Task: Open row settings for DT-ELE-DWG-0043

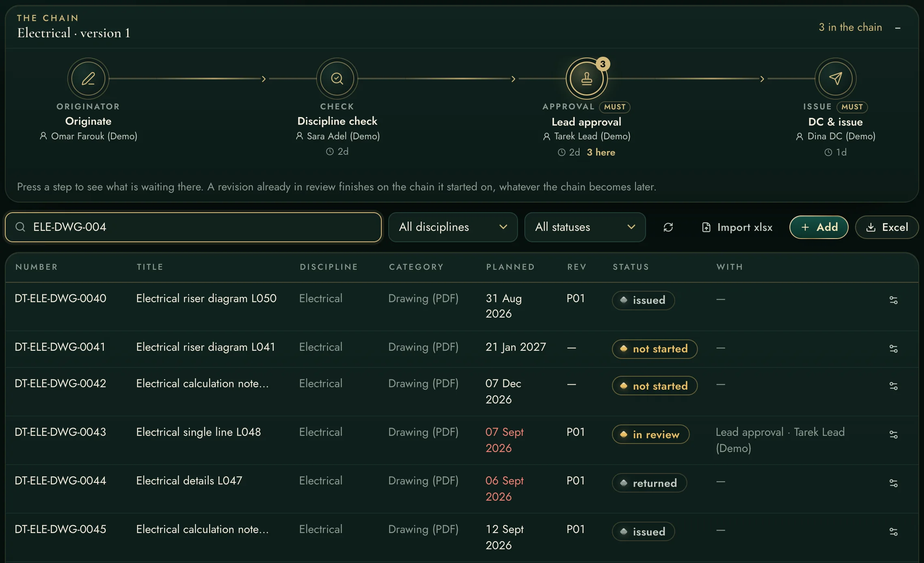Action: coord(894,435)
